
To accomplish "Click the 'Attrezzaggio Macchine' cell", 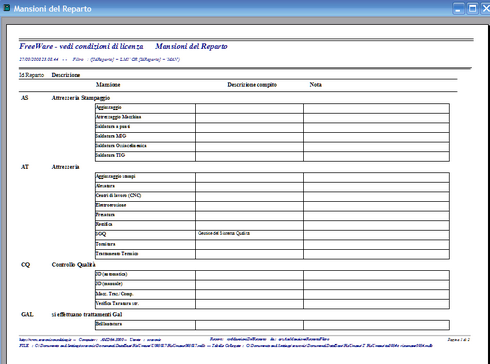I will coord(145,117).
